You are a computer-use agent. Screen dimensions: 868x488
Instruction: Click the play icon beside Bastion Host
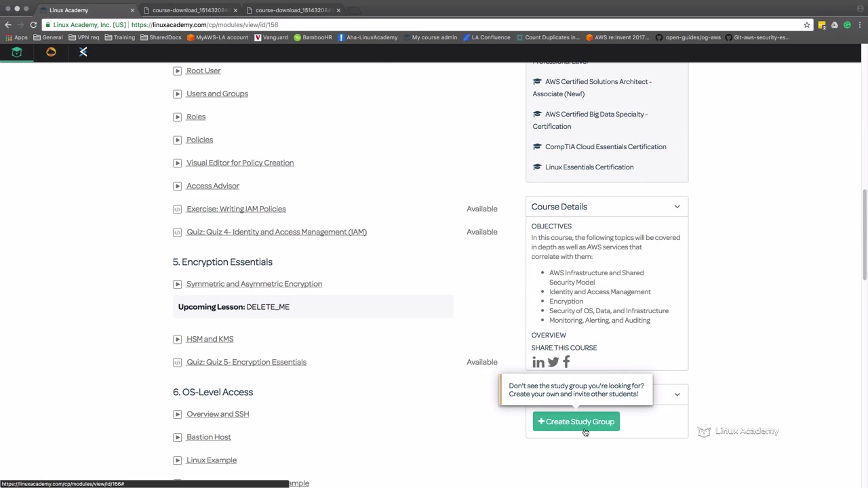click(177, 437)
